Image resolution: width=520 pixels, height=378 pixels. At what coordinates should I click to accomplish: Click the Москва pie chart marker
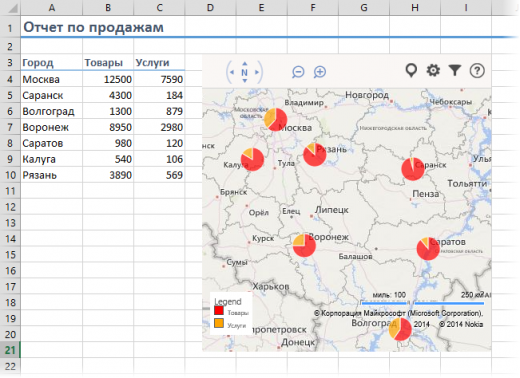(x=275, y=119)
